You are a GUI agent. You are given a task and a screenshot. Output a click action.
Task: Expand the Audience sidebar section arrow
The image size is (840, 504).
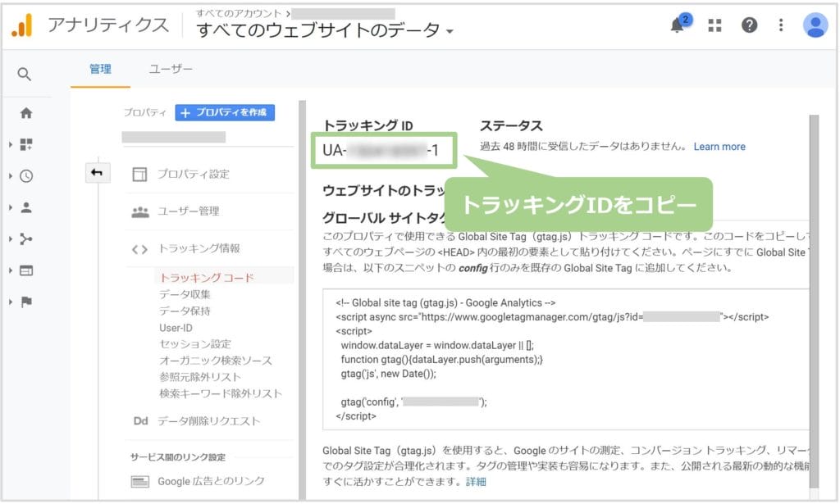pos(10,207)
